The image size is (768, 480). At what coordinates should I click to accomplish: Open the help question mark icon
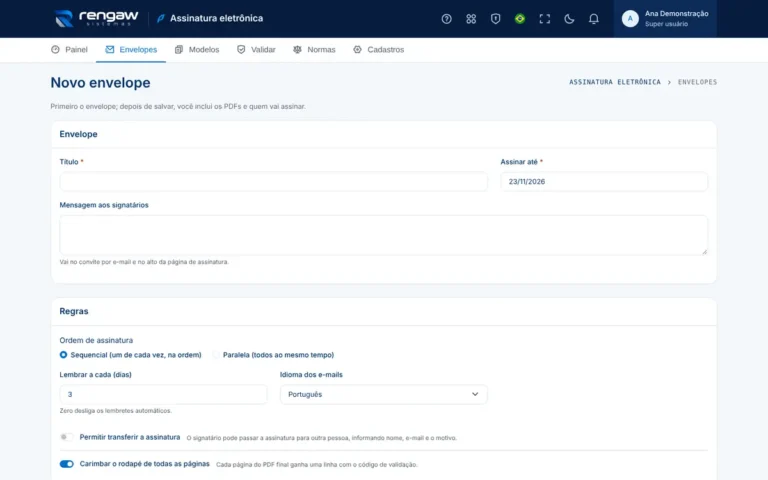click(446, 19)
